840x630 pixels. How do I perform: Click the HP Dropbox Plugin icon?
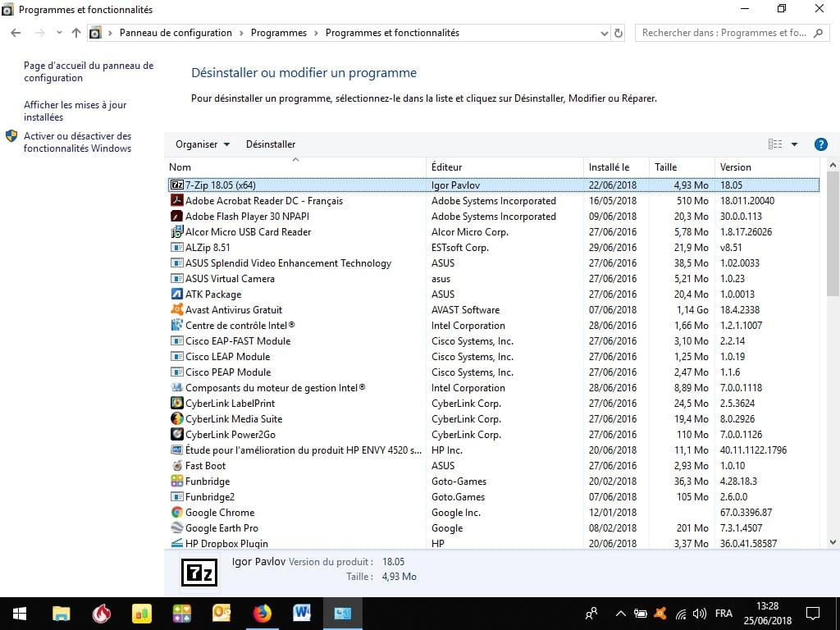177,543
